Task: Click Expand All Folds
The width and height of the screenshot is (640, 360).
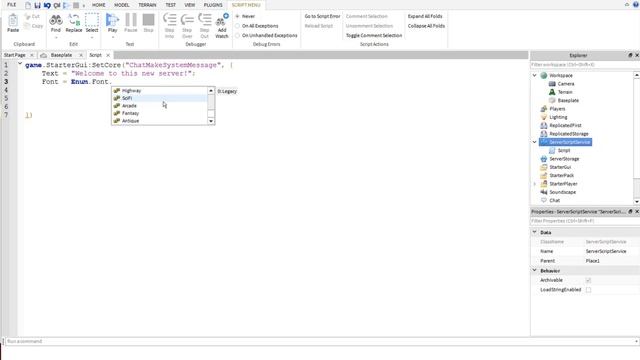Action: tap(425, 16)
